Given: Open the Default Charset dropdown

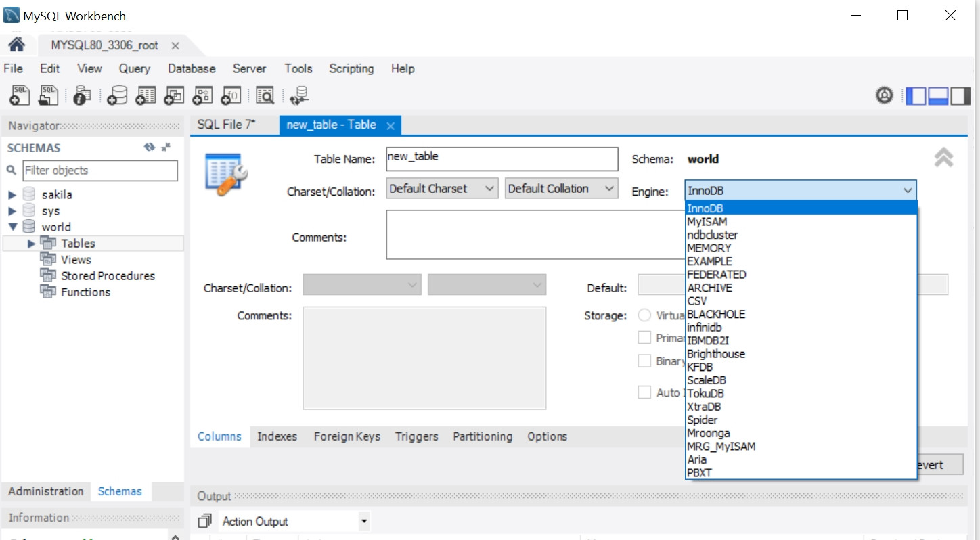Looking at the screenshot, I should pos(443,189).
